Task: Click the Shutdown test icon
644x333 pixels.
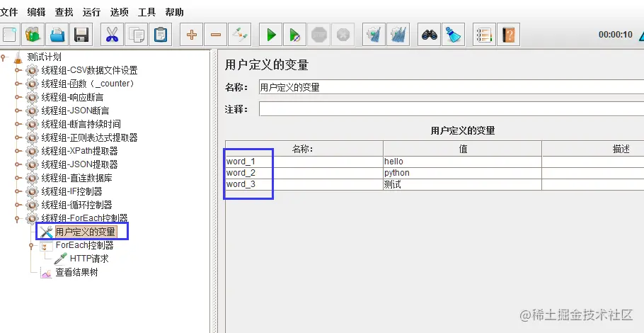Action: (x=343, y=35)
